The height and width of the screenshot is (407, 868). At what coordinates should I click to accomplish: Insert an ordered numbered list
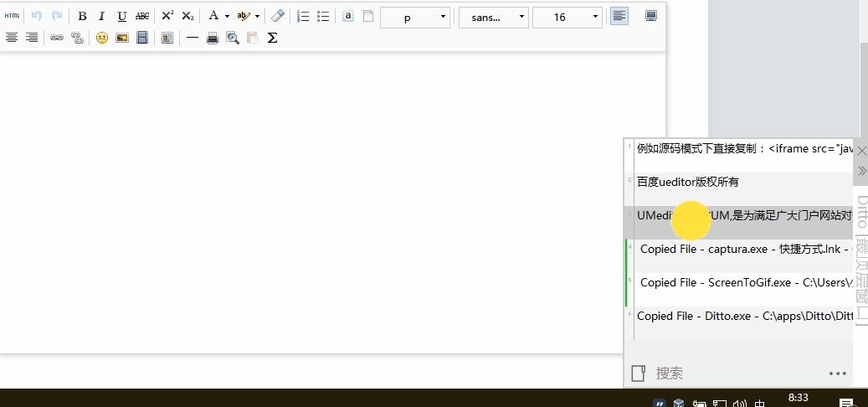303,16
